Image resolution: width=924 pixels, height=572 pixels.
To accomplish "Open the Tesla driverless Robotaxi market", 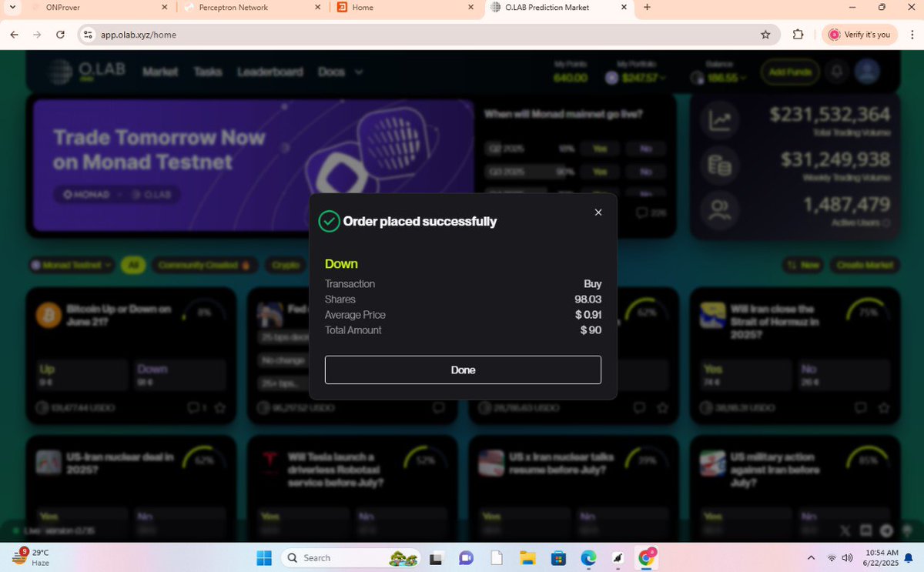I will coord(336,470).
